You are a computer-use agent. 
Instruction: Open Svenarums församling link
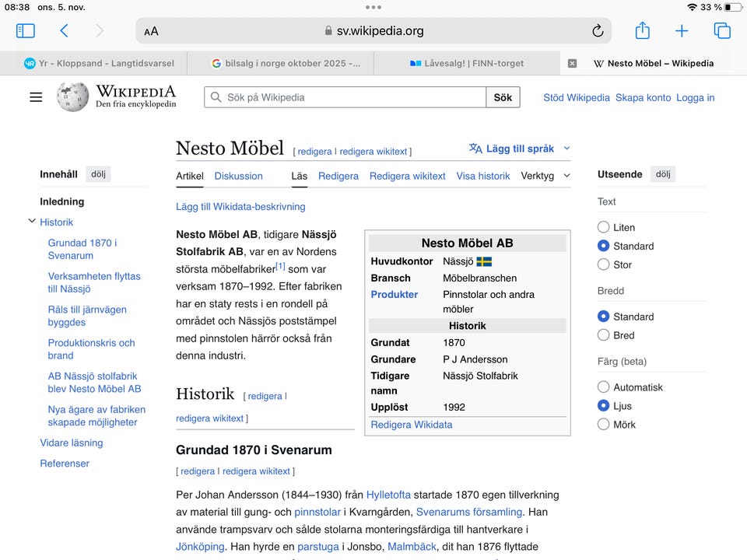coord(469,512)
